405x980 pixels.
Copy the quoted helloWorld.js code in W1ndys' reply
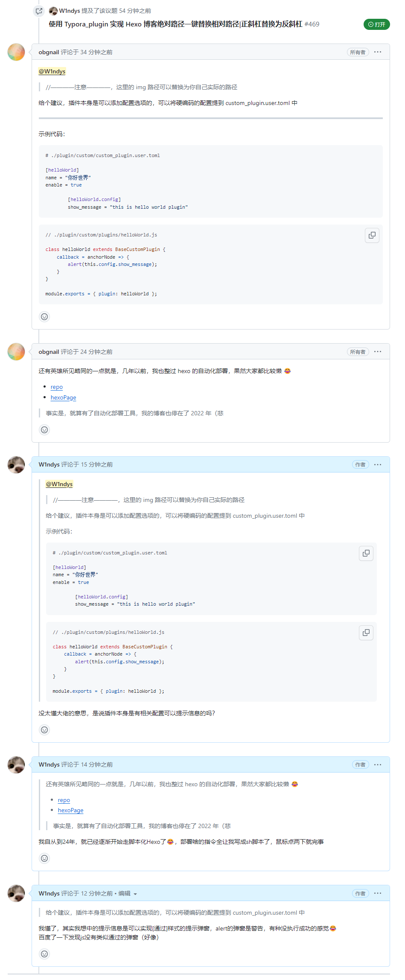[366, 633]
